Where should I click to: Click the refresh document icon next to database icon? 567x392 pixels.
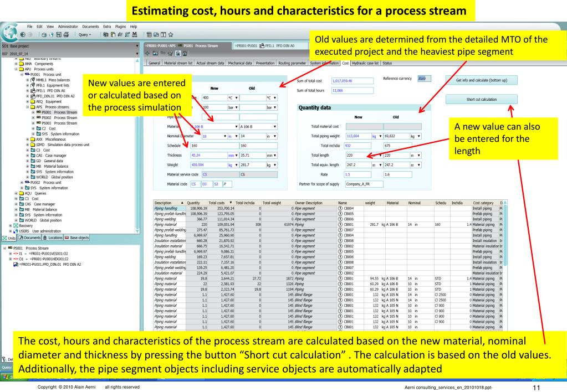(x=51, y=35)
